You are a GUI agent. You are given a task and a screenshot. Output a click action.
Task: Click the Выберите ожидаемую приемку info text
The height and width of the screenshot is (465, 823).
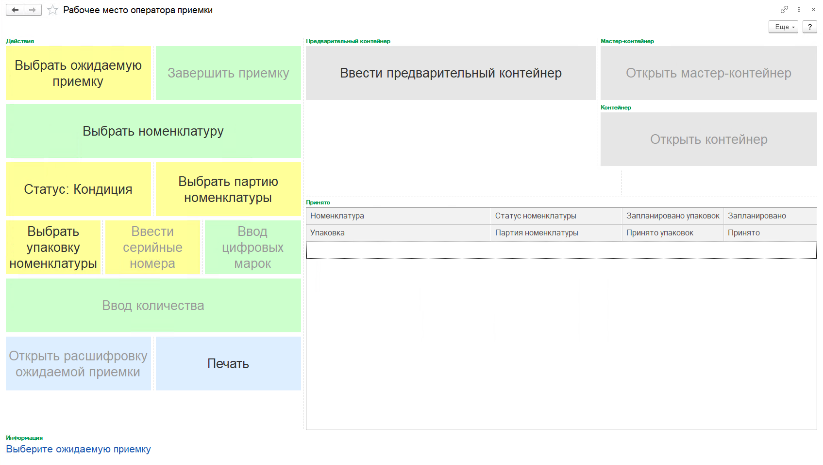[78, 449]
